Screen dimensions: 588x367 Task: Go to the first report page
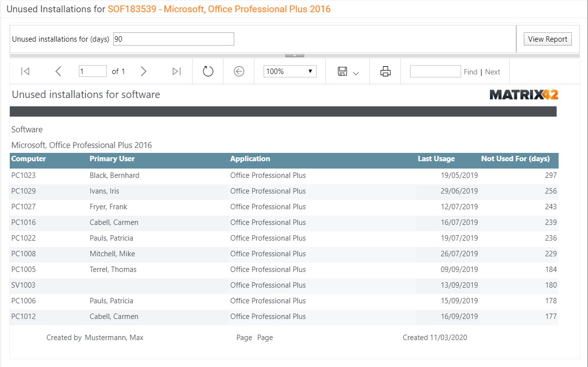(x=25, y=72)
